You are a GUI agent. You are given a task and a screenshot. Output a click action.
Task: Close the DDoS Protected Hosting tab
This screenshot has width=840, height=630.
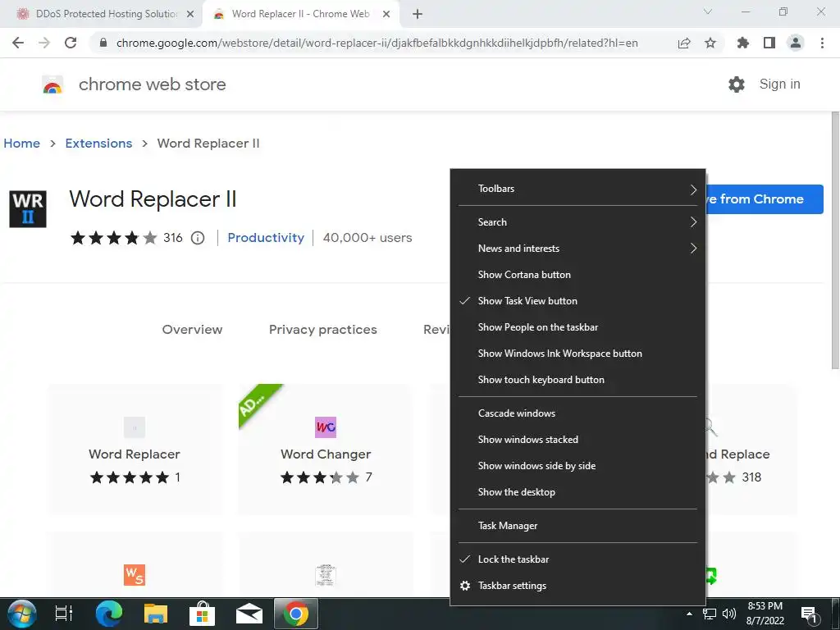(x=190, y=14)
